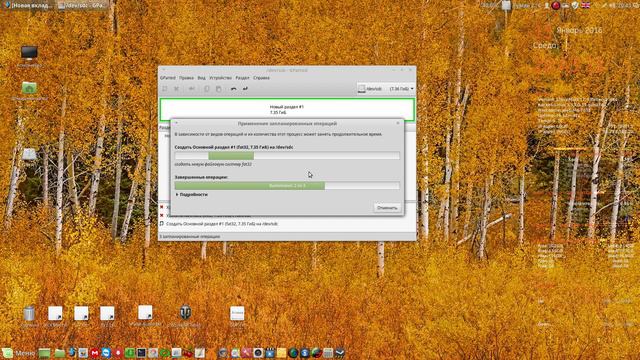Click the Apply all operations toolbar icon

pyautogui.click(x=245, y=89)
